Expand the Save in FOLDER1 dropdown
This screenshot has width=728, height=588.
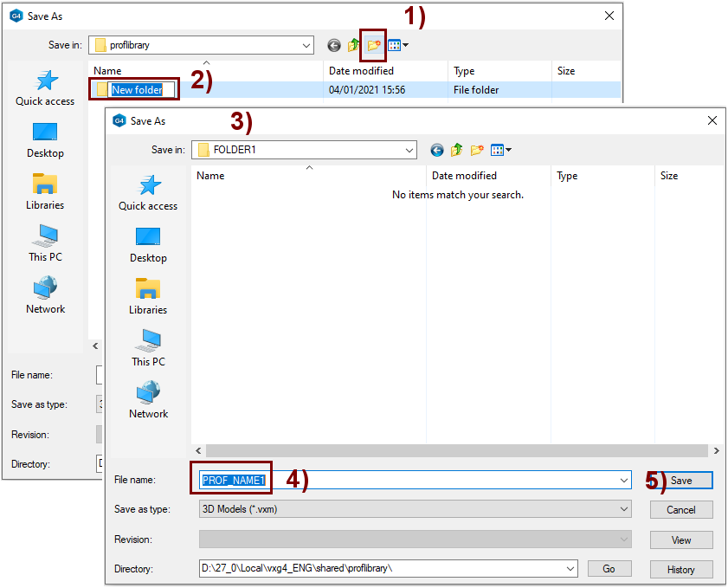409,150
